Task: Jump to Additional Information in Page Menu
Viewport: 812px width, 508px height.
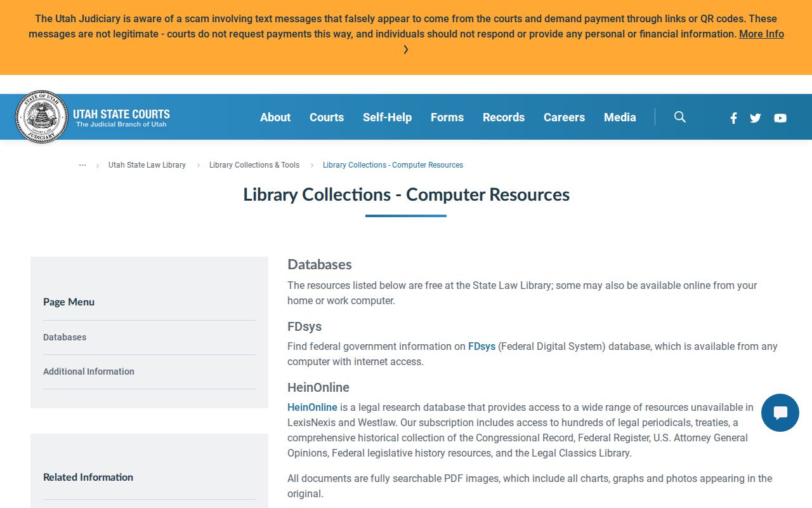Action: tap(89, 371)
